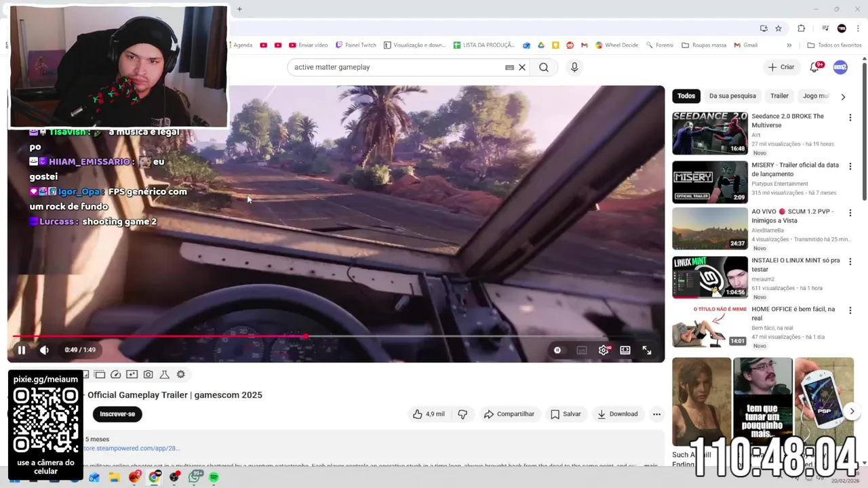
Task: Select the 'Trailer' filter chip
Action: (779, 96)
